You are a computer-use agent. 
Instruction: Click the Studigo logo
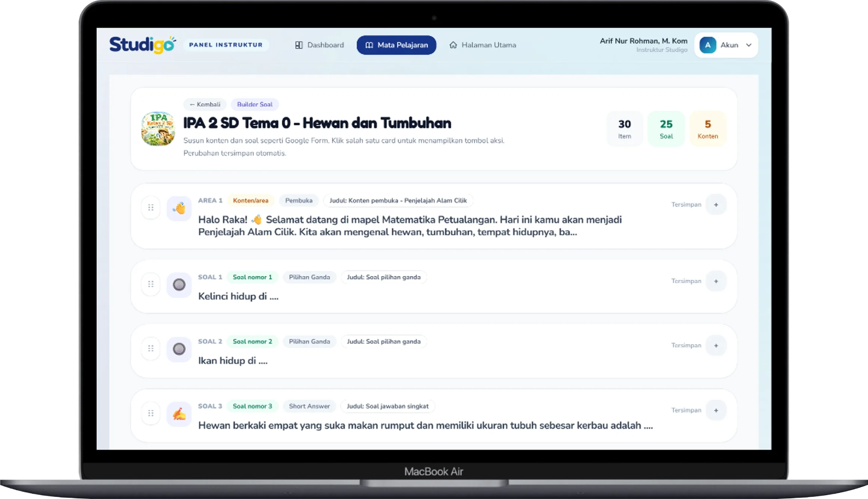pos(142,45)
